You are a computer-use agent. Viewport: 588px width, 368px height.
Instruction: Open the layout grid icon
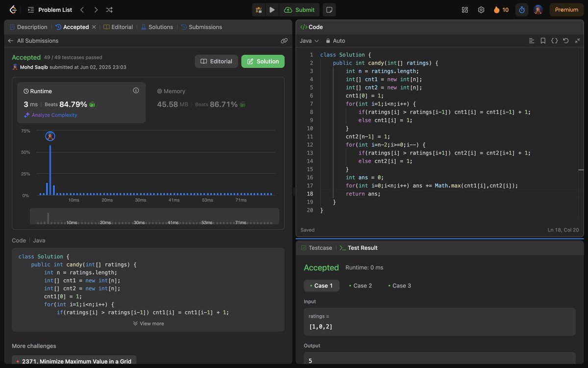[x=465, y=10]
